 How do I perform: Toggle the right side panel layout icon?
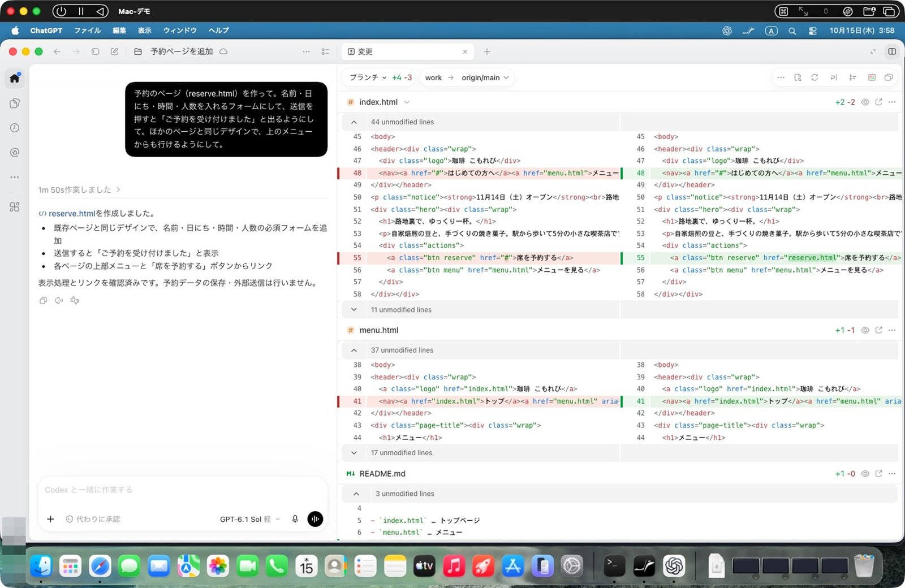click(x=892, y=51)
